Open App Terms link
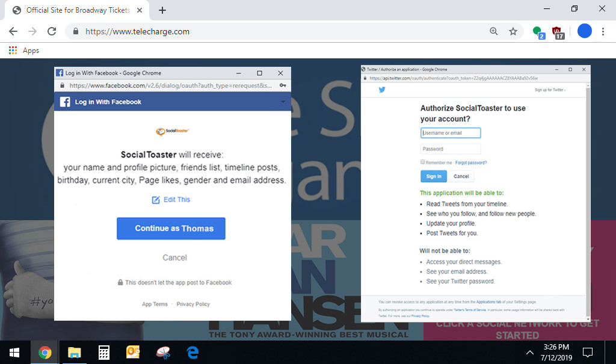Image resolution: width=616 pixels, height=364 pixels. coord(155,304)
